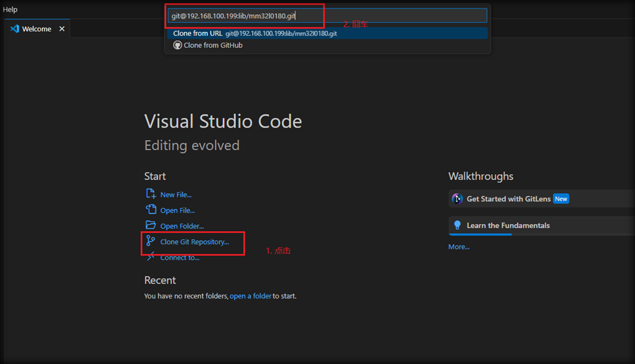Open the More... walkthroughs link
Viewport: 635px width, 364px height.
[459, 247]
